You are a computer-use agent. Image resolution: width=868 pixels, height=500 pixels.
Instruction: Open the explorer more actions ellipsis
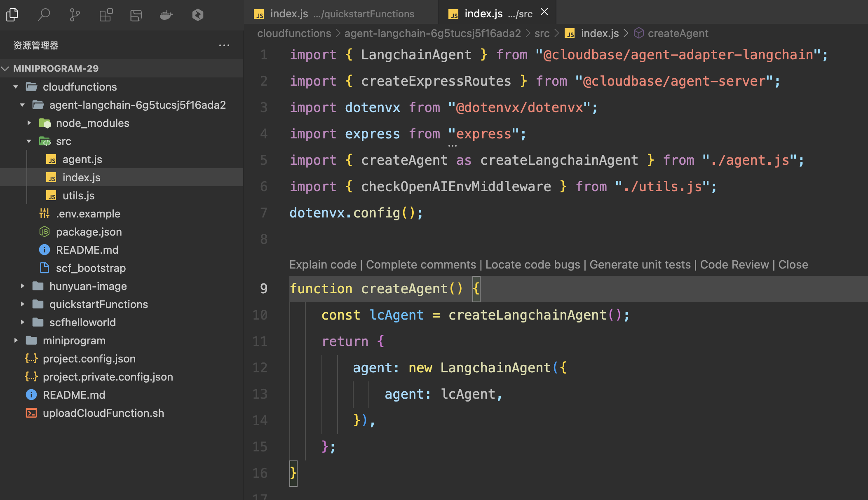[224, 45]
